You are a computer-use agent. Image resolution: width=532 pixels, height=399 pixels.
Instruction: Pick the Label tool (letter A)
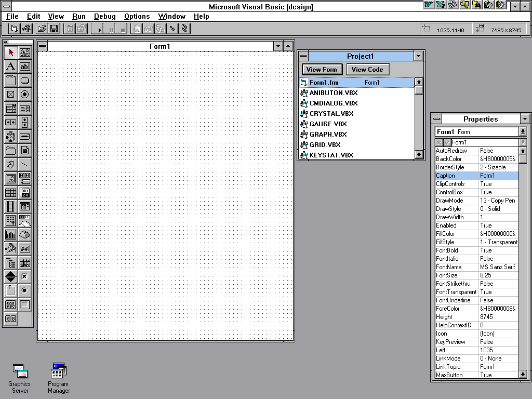point(10,66)
